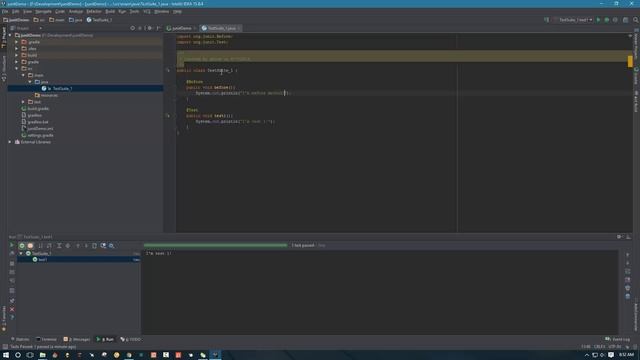Screen dimensions: 640x360
Task: Collapse the src folder
Action: click(x=17, y=69)
